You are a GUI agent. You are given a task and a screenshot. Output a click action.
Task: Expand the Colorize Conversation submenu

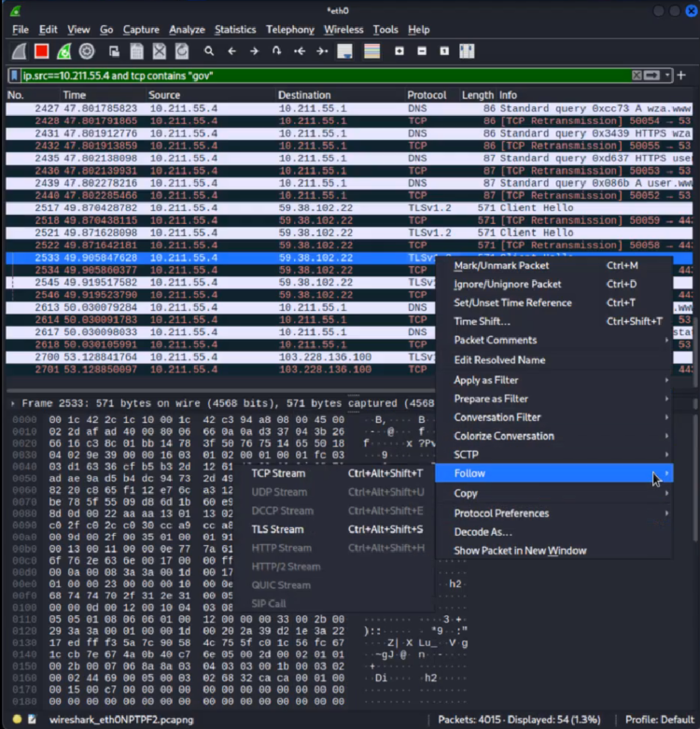[554, 436]
